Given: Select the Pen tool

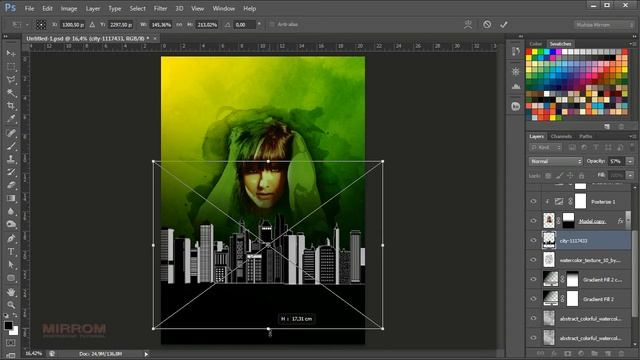Looking at the screenshot, I should (x=11, y=238).
